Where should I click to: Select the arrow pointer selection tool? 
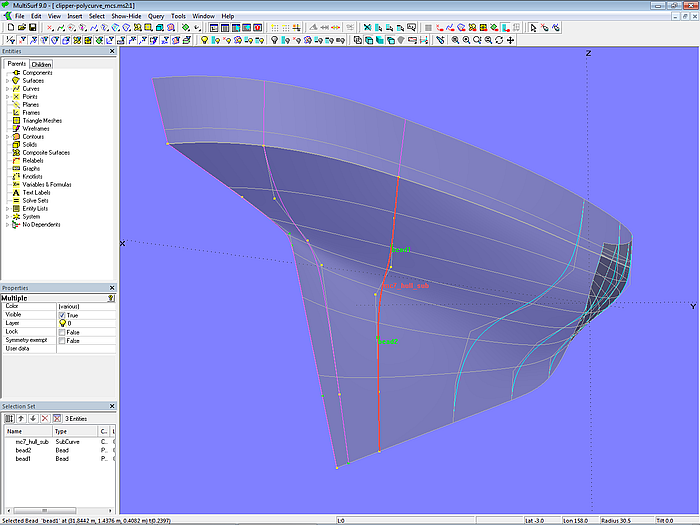click(x=533, y=28)
